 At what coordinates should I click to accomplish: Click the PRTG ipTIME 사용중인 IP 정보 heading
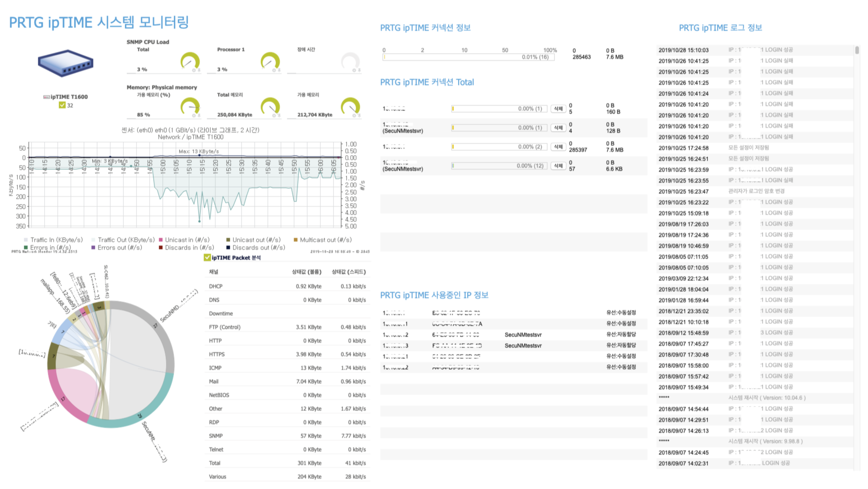434,295
